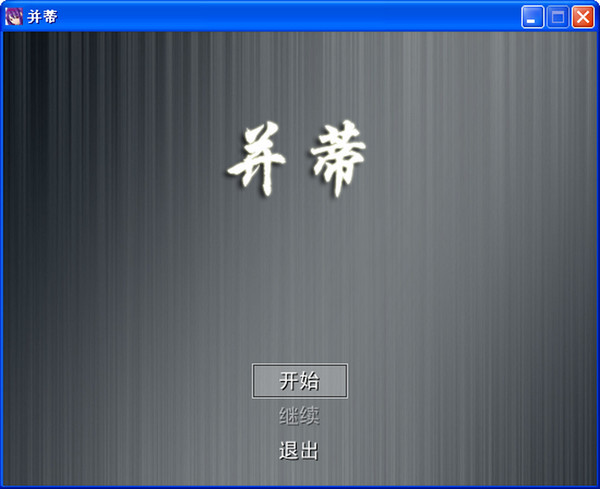
Task: Click the game icon in the title bar
Action: click(14, 16)
